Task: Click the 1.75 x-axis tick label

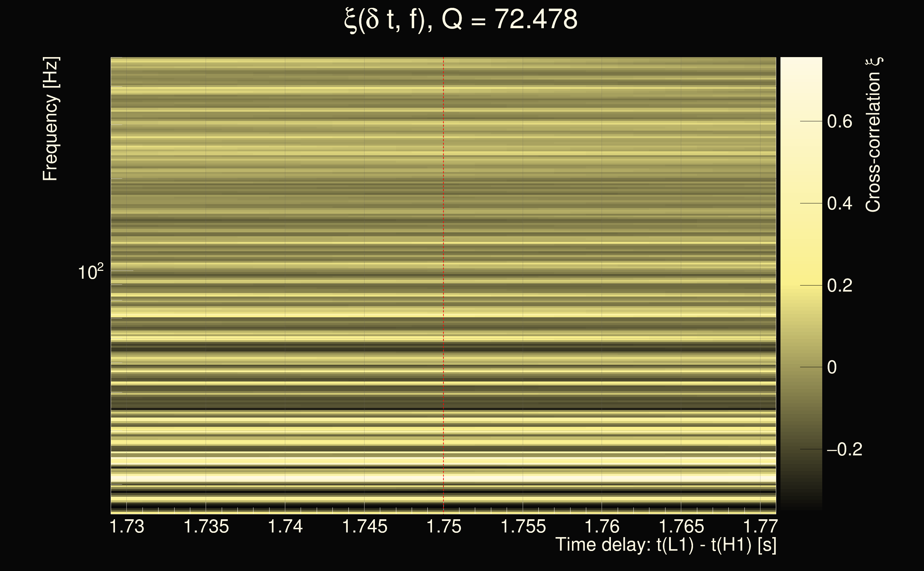Action: click(444, 526)
